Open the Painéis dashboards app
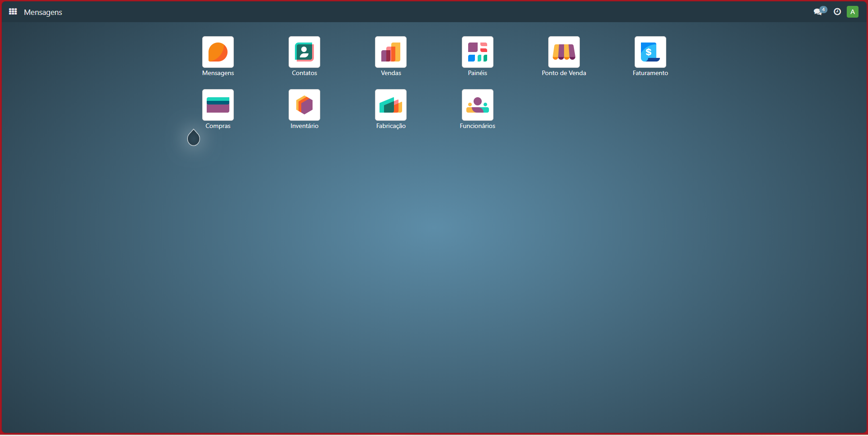Viewport: 868px width, 436px height. coord(477,52)
